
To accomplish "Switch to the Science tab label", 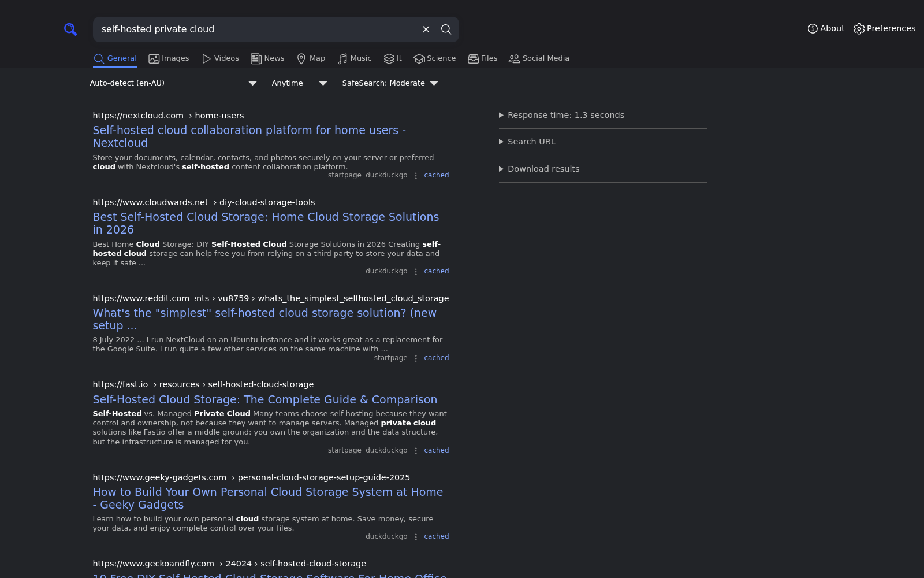I will tap(441, 58).
